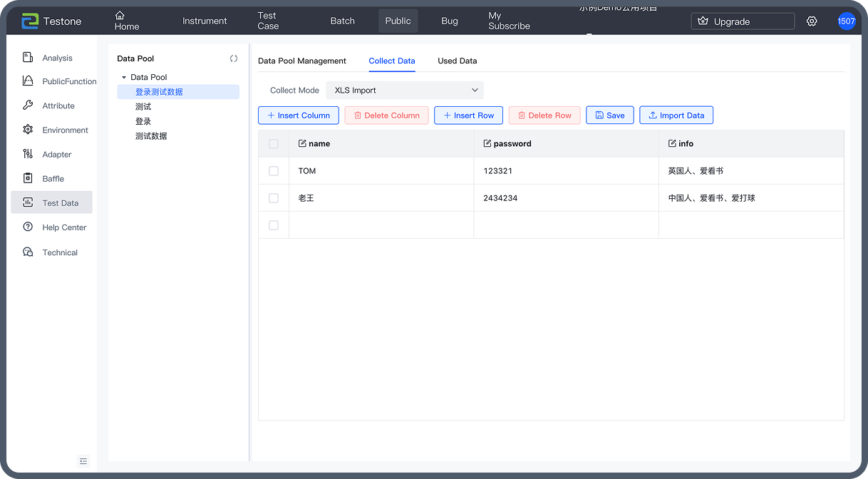Open the Collect Mode XLS Import dropdown
Viewport: 868px width, 479px height.
pos(404,91)
